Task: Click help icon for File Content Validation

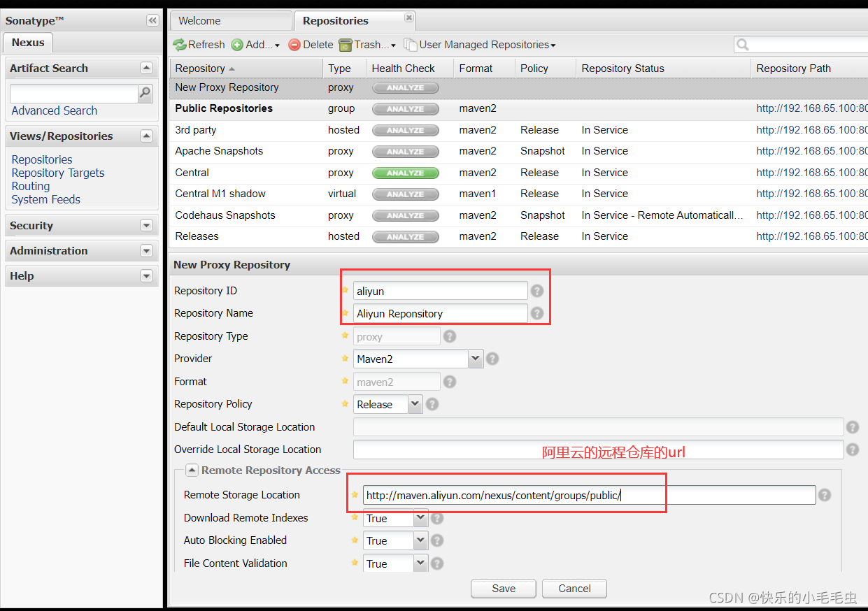Action: (x=437, y=563)
